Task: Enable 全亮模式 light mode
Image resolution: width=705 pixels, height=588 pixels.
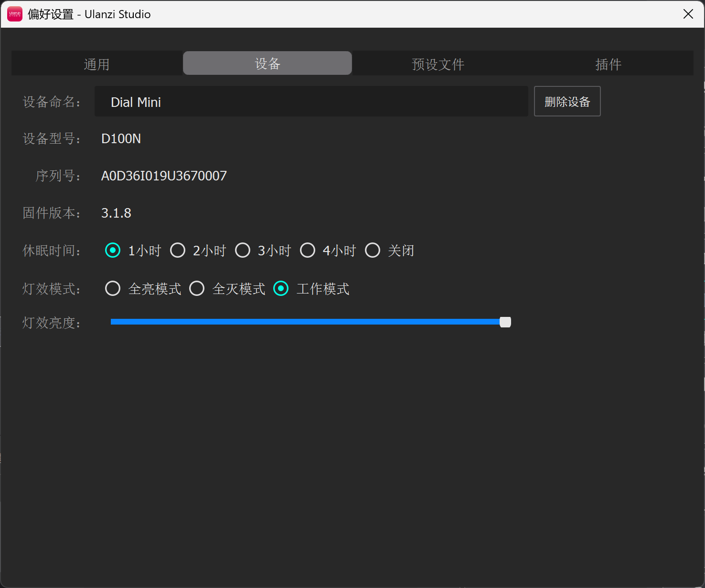Action: [113, 288]
